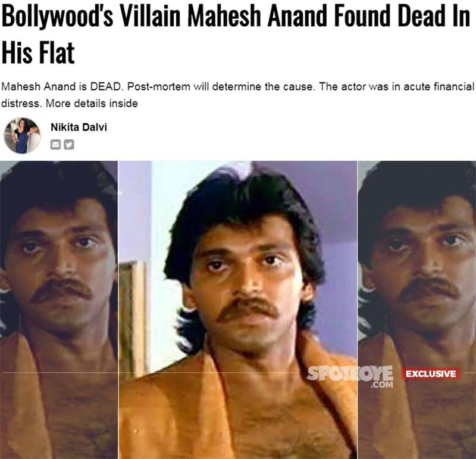
Task: Click the darkened right side photo panel
Action: (417, 310)
